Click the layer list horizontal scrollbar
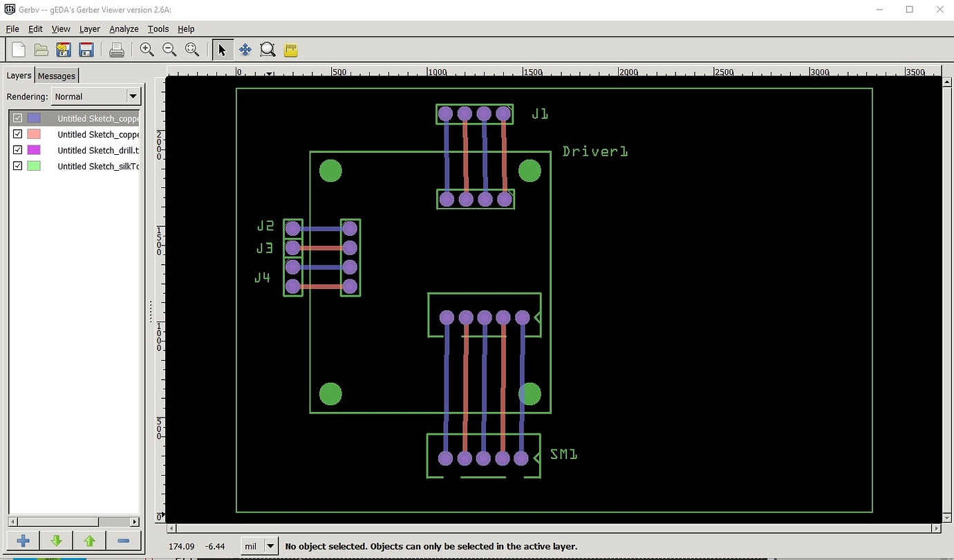This screenshot has width=954, height=560. pyautogui.click(x=58, y=522)
